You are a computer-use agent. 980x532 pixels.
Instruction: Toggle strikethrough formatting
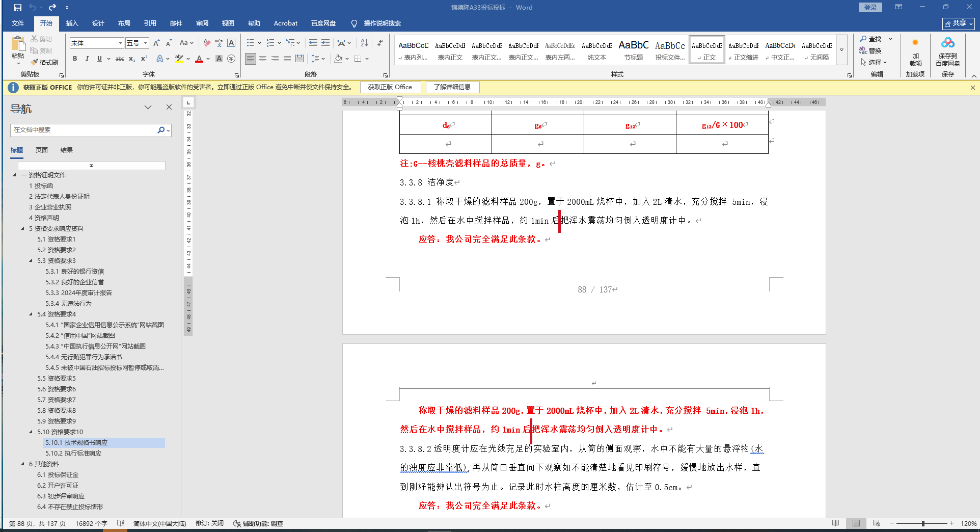[x=120, y=59]
